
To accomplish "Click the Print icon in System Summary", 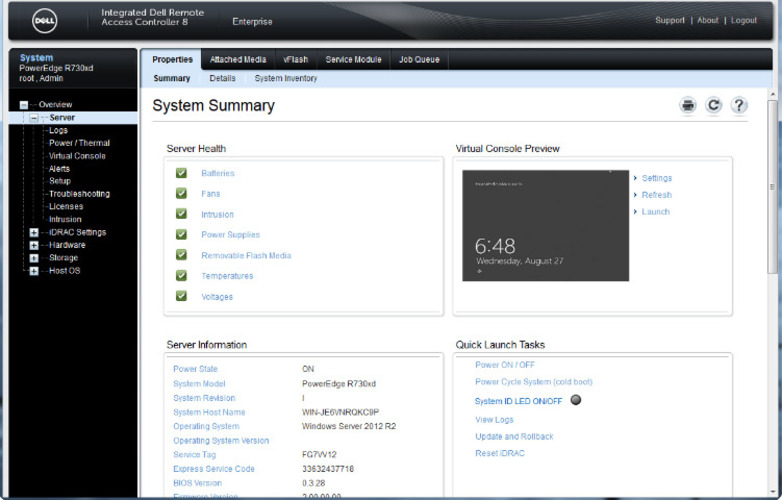I will point(688,105).
